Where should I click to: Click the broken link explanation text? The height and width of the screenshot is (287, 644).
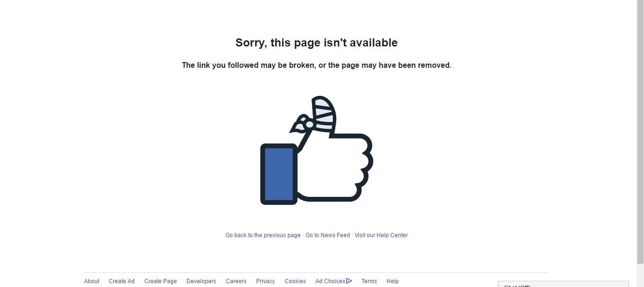pyautogui.click(x=317, y=65)
